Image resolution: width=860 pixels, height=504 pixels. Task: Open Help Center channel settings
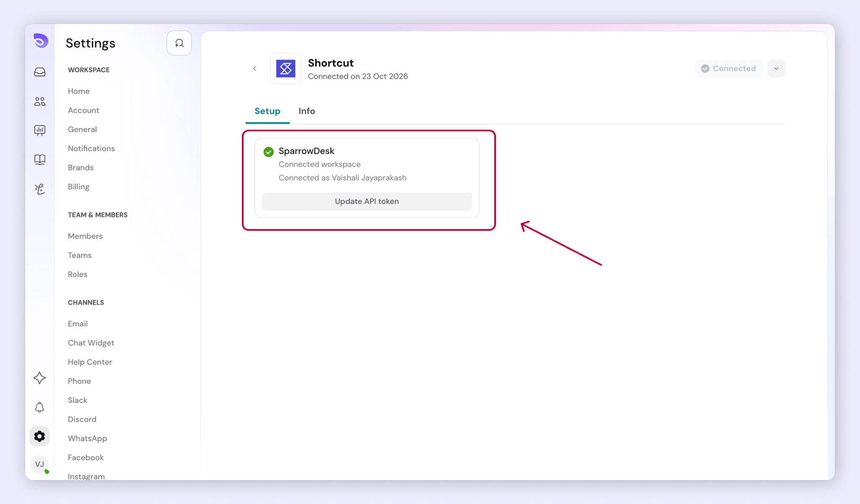pos(90,362)
